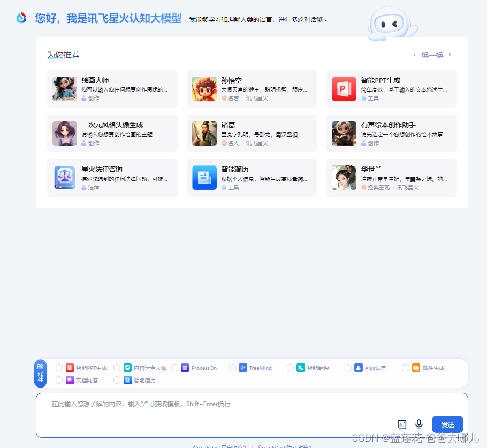Click the 绘画大师 title text
The height and width of the screenshot is (448, 487).
(95, 80)
